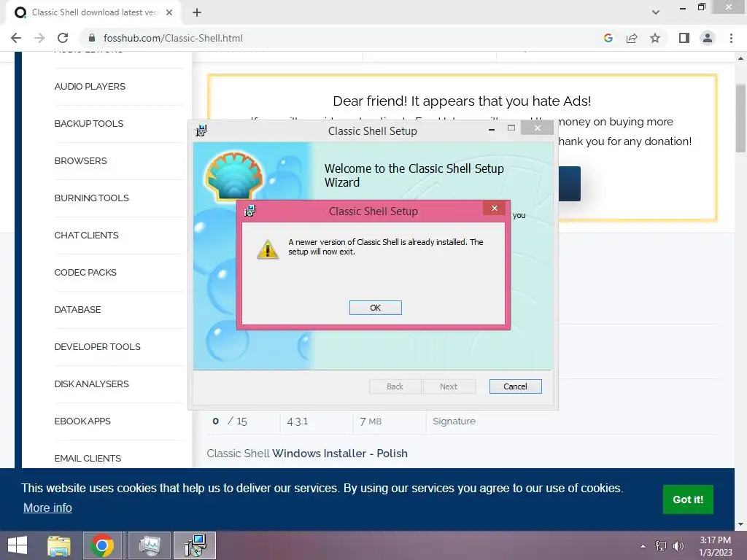Screen dimensions: 747x560
Task: Open Chrome three-dot menu
Action: tap(731, 38)
